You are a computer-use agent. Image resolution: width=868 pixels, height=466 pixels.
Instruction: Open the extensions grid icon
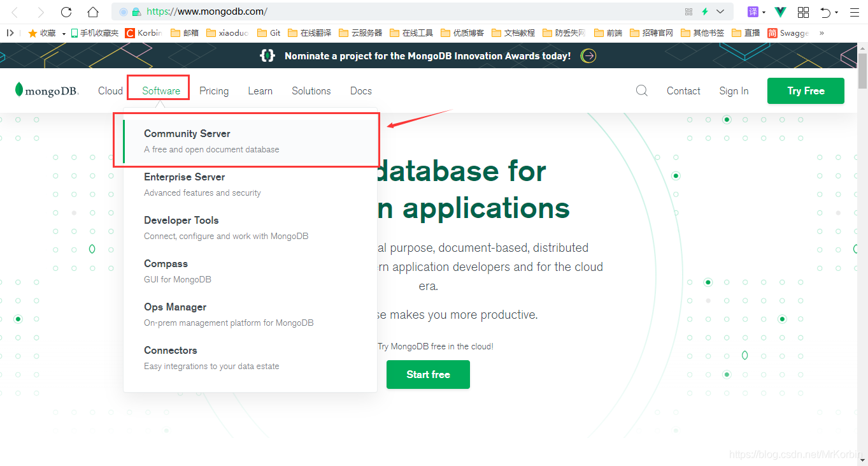[803, 11]
